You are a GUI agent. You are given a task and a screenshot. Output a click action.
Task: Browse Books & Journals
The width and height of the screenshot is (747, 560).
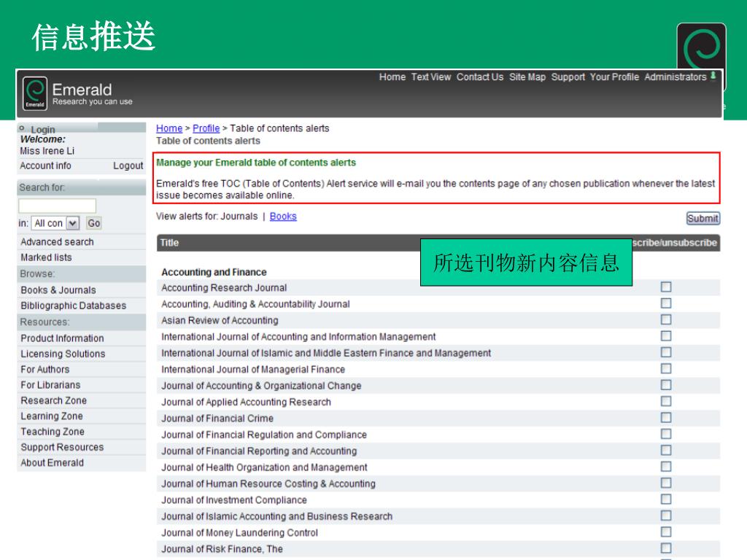click(58, 290)
